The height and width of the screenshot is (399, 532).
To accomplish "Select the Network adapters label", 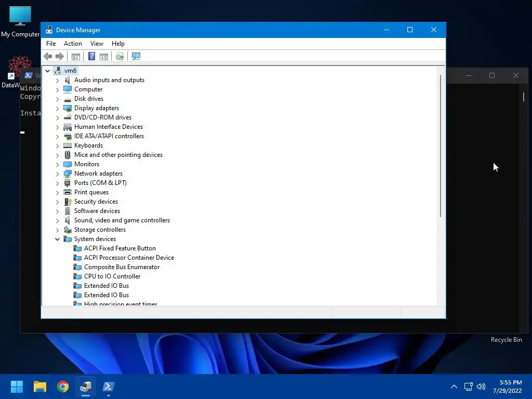I will [98, 174].
